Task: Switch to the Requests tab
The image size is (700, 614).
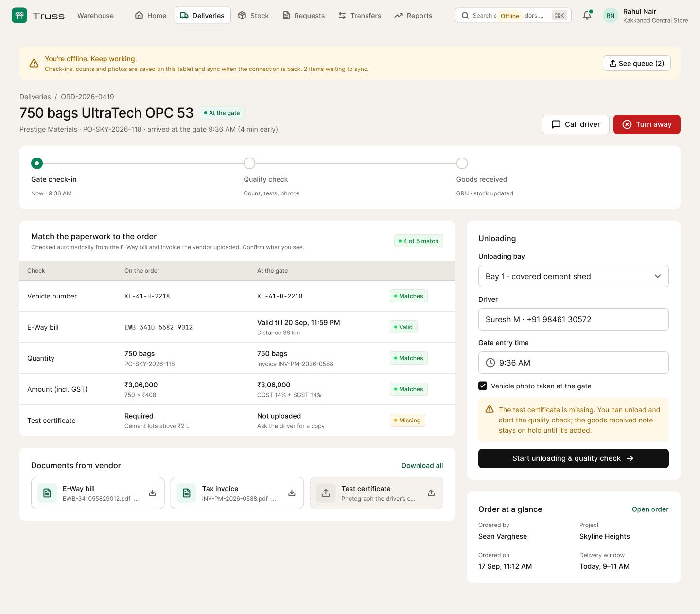Action: 304,16
